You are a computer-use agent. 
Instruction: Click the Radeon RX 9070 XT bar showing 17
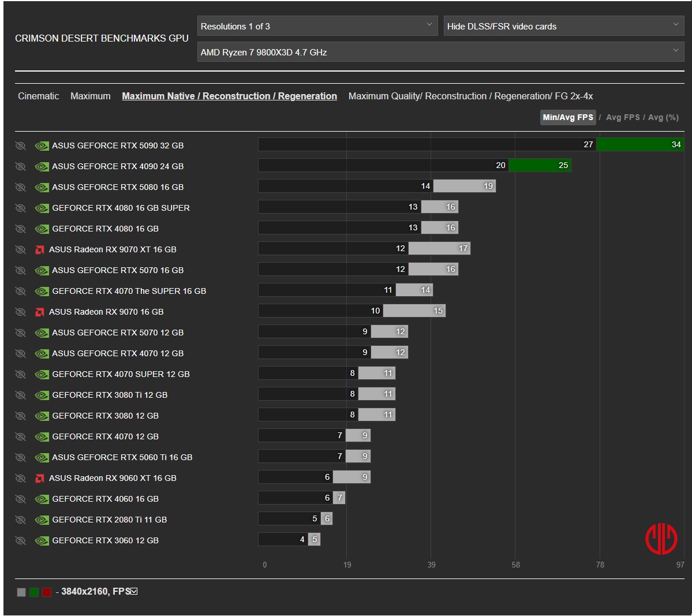coord(440,248)
